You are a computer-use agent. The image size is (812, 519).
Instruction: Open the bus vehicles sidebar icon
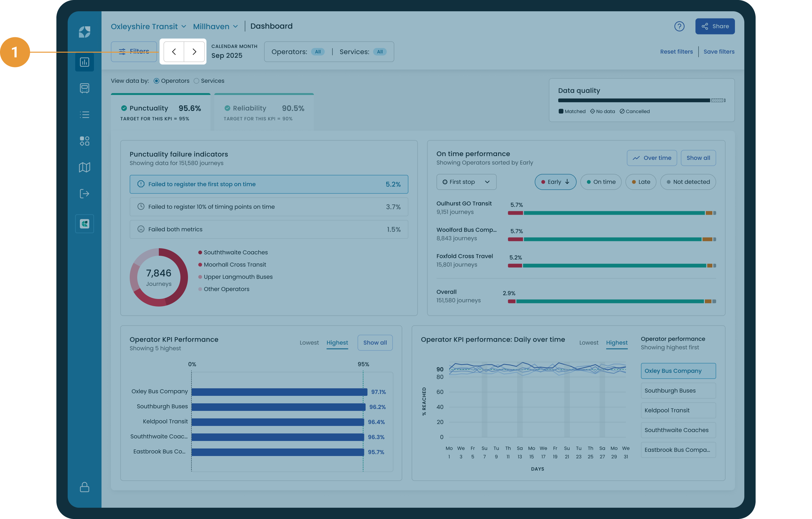84,88
